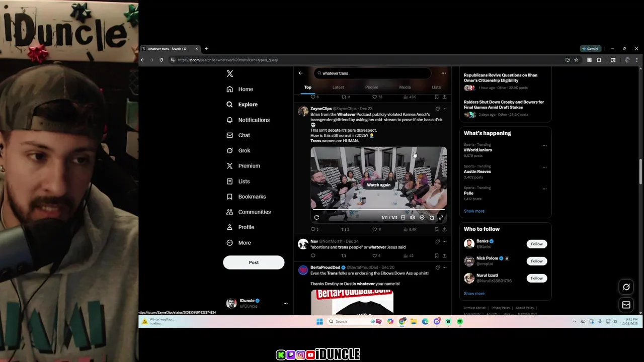
Task: Switch to the People tab
Action: point(371,87)
